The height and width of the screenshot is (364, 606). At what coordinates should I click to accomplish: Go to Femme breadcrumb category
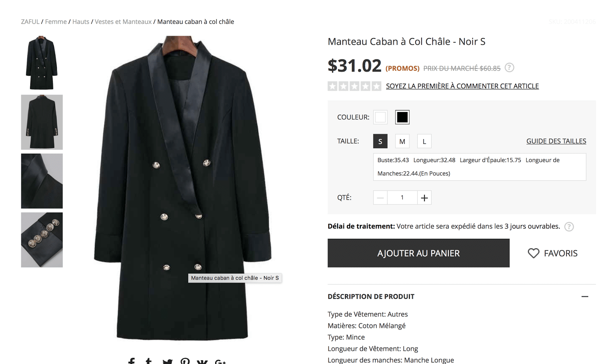(56, 22)
